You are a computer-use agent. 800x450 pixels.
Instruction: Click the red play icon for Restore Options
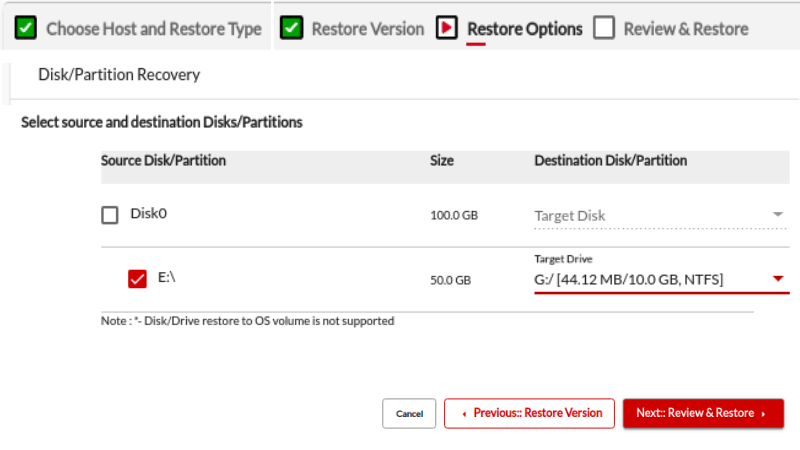pos(447,29)
